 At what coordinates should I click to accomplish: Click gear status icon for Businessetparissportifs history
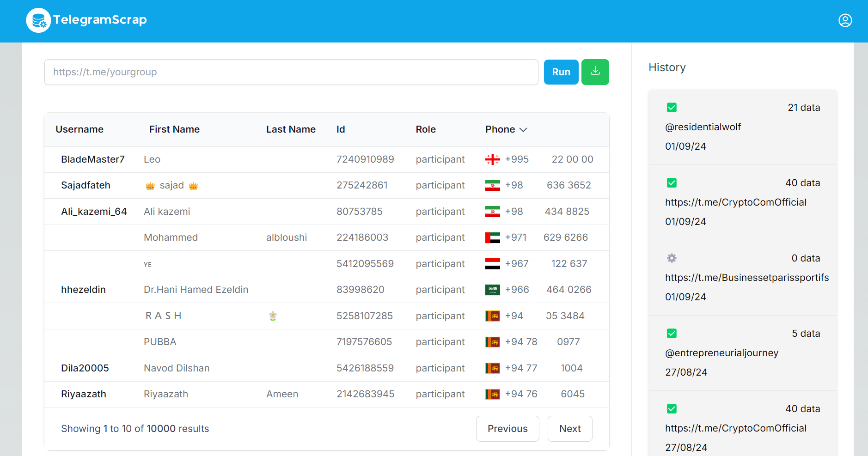(x=672, y=258)
